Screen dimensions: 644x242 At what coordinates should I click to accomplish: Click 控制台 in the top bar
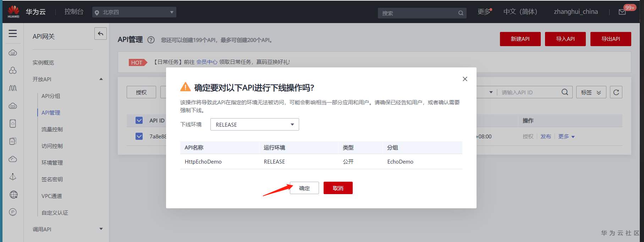74,12
